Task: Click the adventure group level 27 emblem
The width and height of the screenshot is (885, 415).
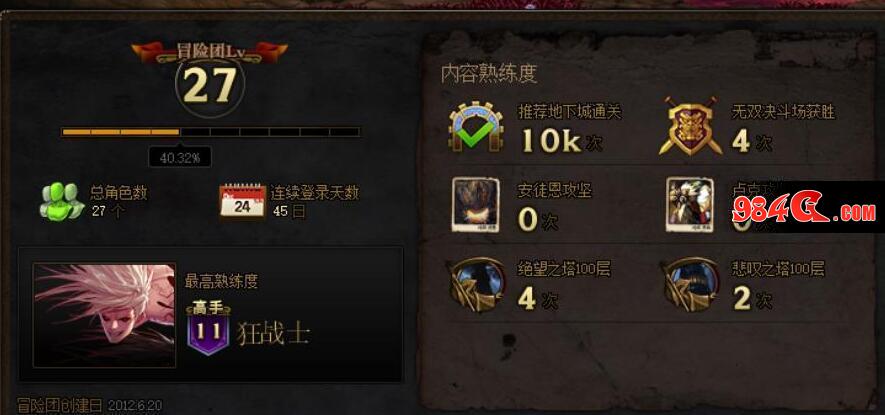Action: click(x=210, y=86)
